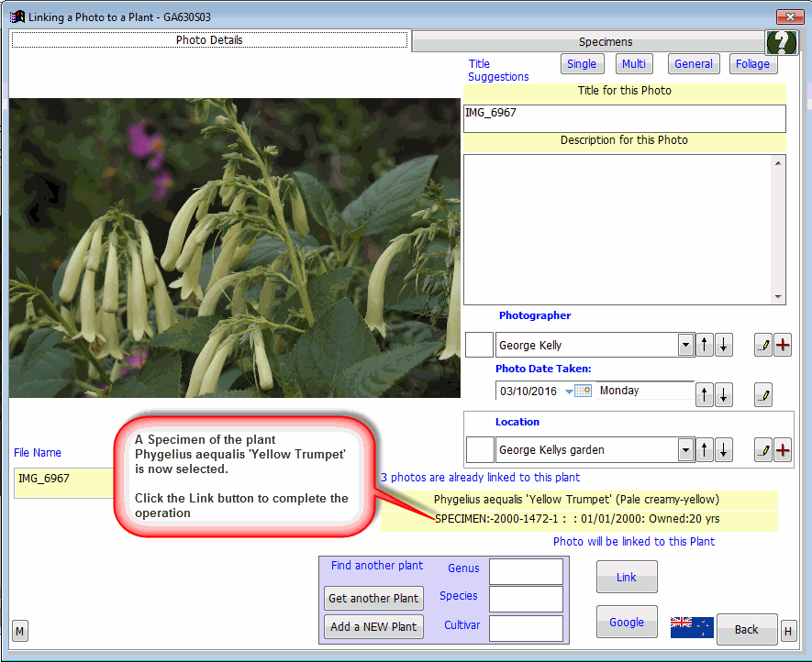The width and height of the screenshot is (812, 662).
Task: Click '3 photos are already linked' text
Action: [480, 477]
